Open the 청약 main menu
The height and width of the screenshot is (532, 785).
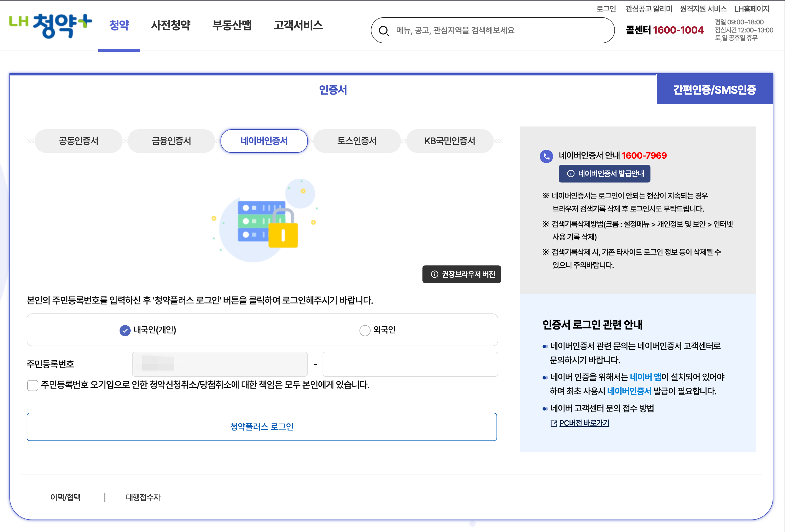pyautogui.click(x=119, y=25)
